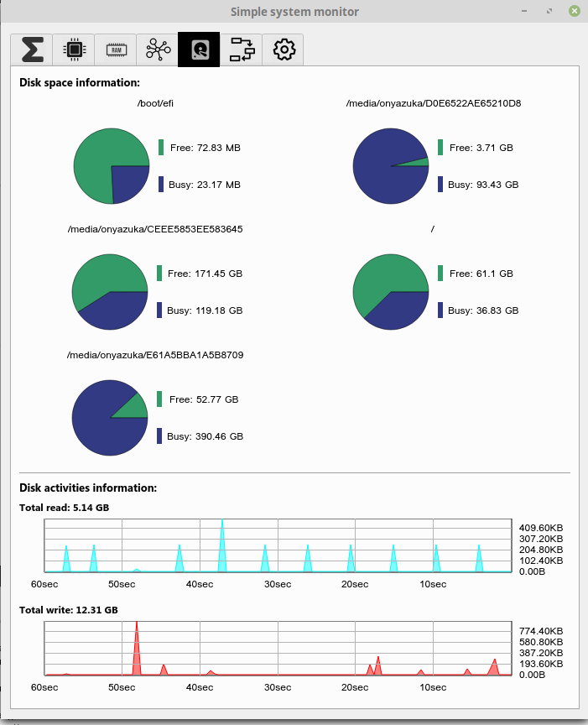
Task: Close the Simple system monitor window
Action: 574,11
